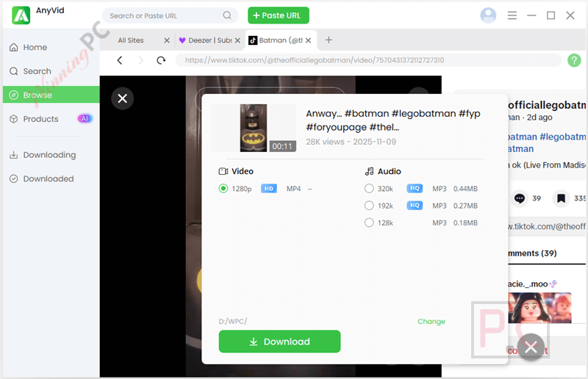The height and width of the screenshot is (379, 588).
Task: Add a new browser tab
Action: tap(329, 40)
